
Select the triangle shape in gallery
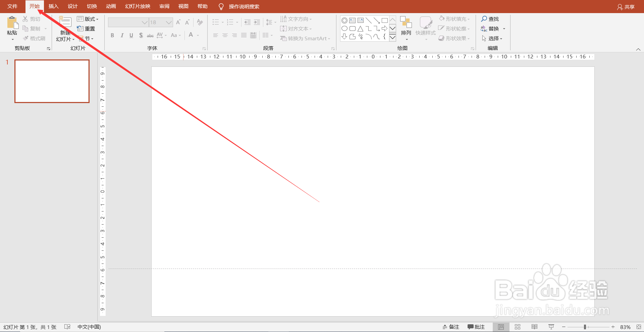coord(360,29)
